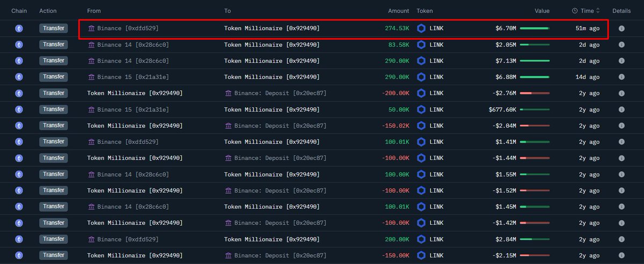Viewport: 644px width, 264px height.
Task: Click LINK token icon in $7.13M row
Action: click(x=421, y=61)
